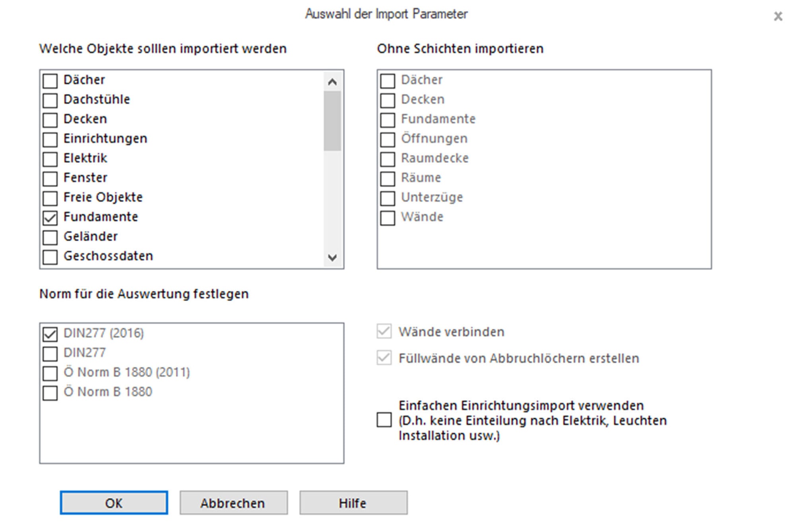Uncheck the Fundamente import option
This screenshot has height=532, width=795.
pos(49,217)
